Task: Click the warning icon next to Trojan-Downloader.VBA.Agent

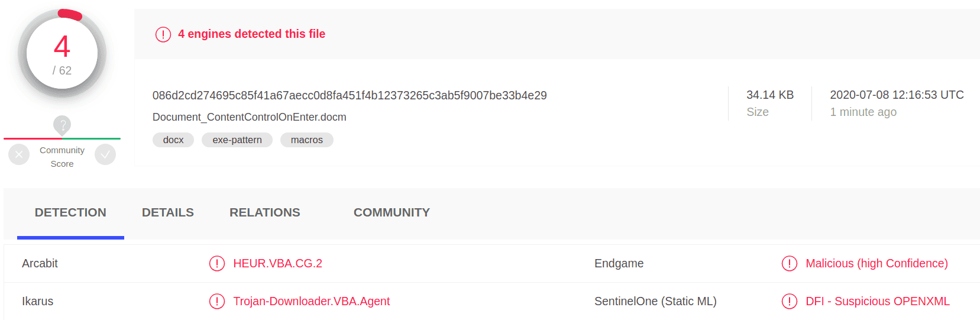Action: 217,301
